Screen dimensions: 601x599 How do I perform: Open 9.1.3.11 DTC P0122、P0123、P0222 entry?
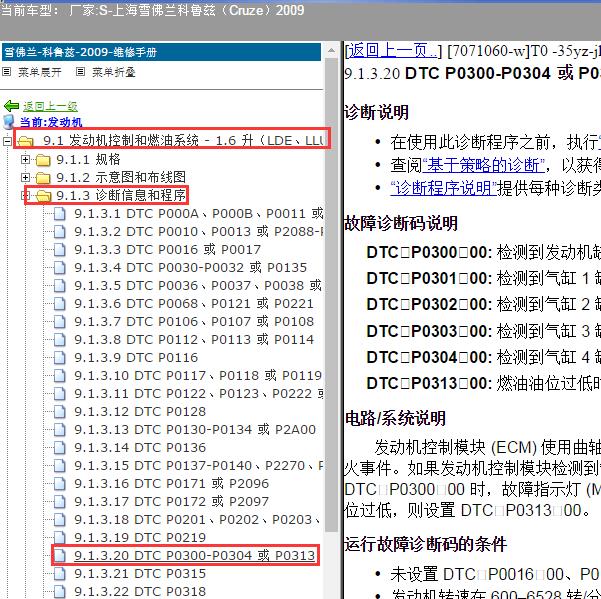coord(199,394)
